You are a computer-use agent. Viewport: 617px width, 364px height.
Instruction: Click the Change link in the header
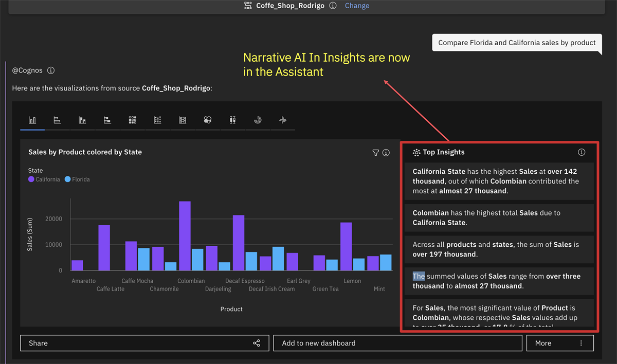(357, 6)
